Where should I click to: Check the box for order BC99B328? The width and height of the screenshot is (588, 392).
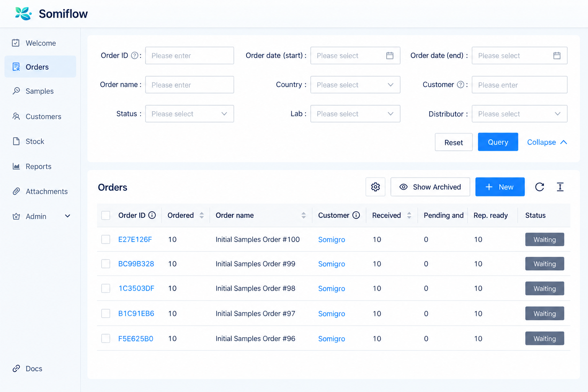(x=106, y=264)
